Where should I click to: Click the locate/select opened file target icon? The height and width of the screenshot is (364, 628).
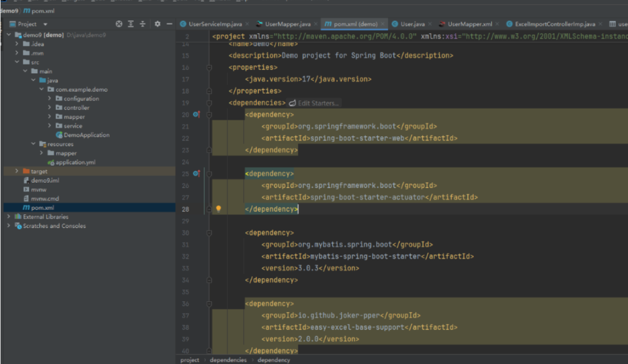tap(119, 24)
